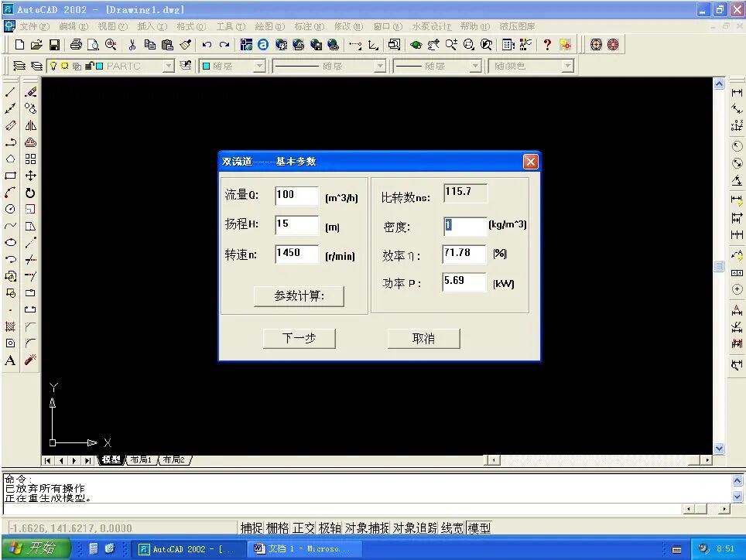746x560 pixels.
Task: Click the 流量Q input field
Action: (296, 196)
